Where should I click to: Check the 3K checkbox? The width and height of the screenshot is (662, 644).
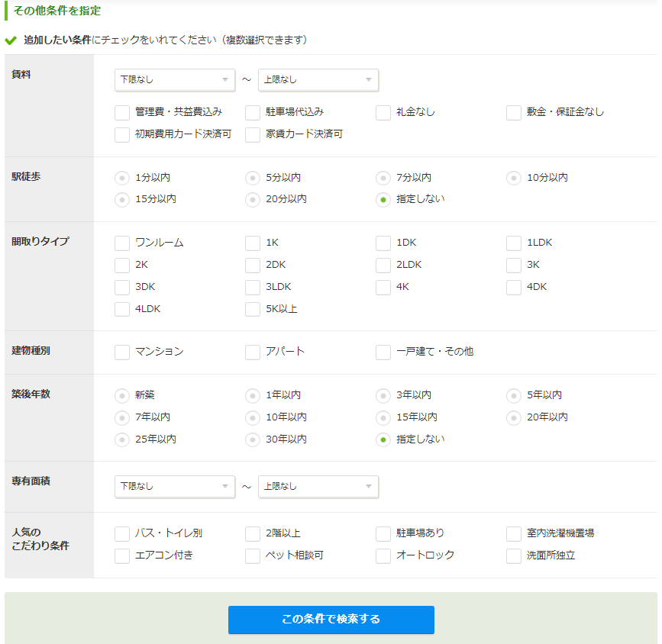[513, 265]
